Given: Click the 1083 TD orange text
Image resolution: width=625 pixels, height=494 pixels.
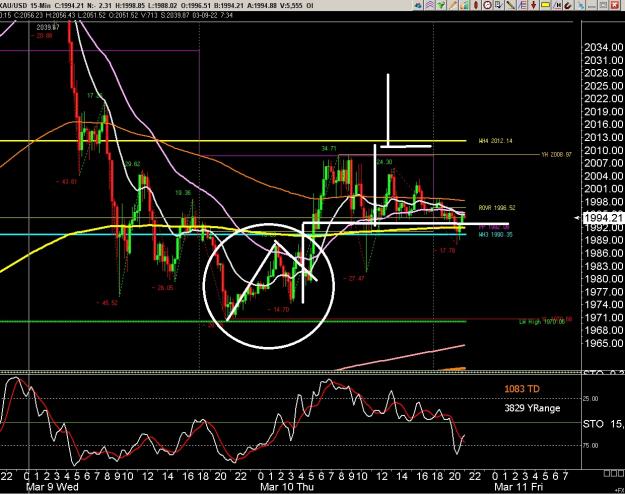Looking at the screenshot, I should 521,389.
